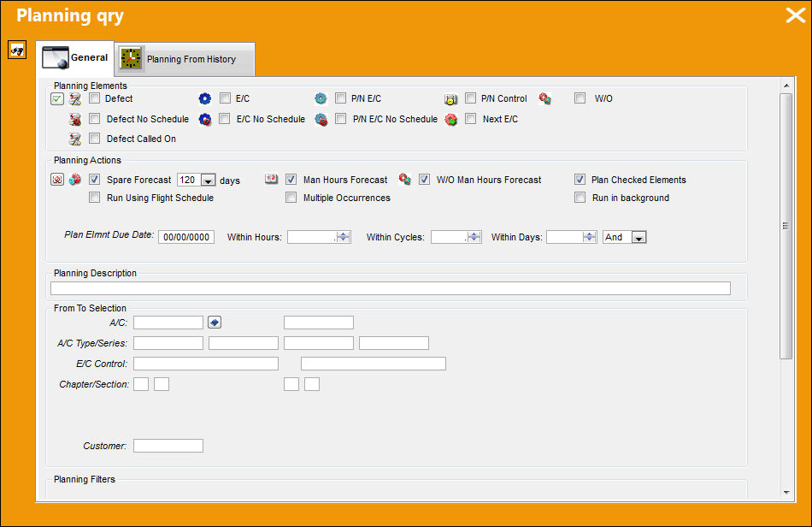Click the W/O Man Hours Forecast icon
Image resolution: width=812 pixels, height=527 pixels.
click(405, 180)
